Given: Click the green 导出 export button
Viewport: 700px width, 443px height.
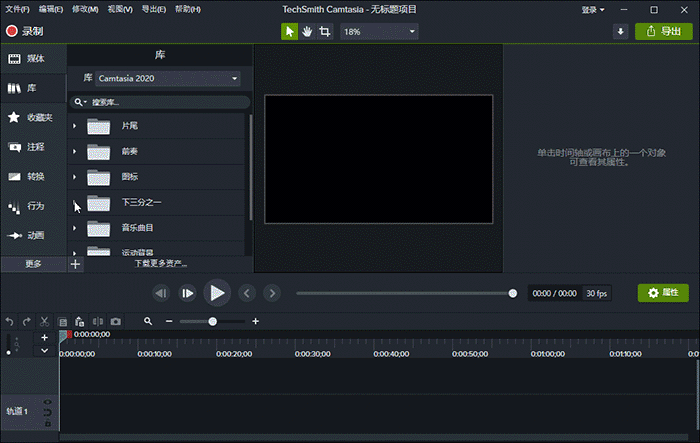Looking at the screenshot, I should pos(664,31).
